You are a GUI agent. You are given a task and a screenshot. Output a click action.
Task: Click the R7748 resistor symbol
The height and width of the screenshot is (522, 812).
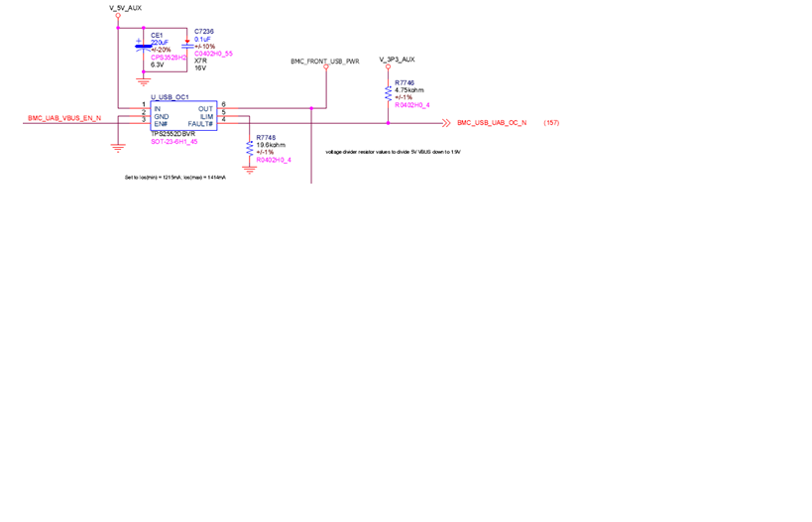click(250, 148)
